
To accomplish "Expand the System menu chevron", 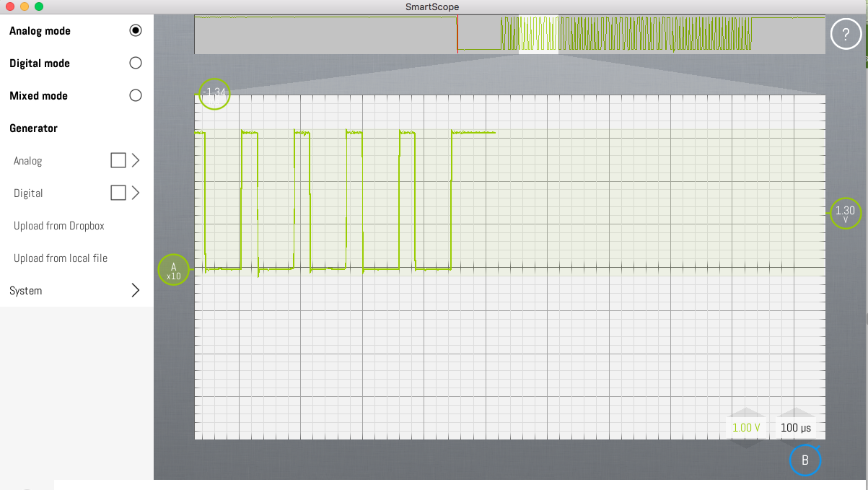I will 135,290.
